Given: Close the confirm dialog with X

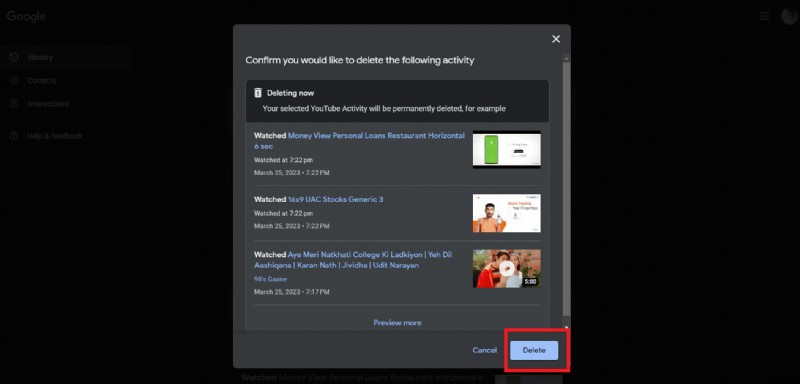Looking at the screenshot, I should [556, 39].
